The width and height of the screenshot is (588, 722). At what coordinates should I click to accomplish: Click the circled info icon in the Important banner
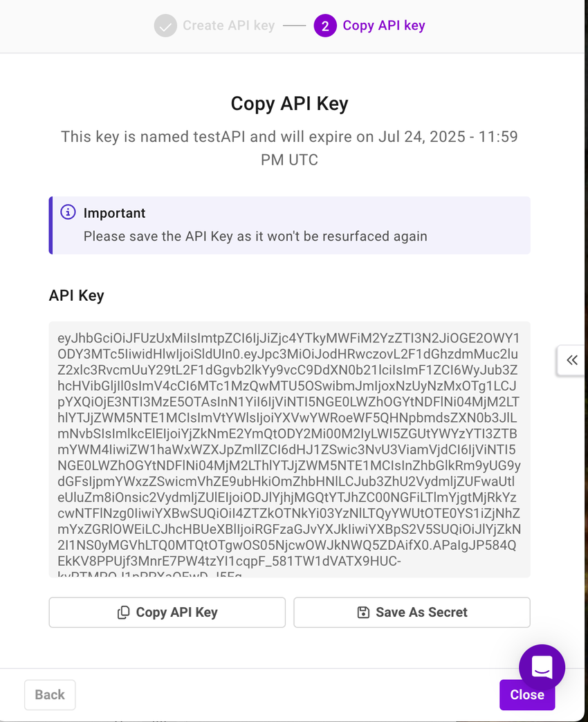67,212
